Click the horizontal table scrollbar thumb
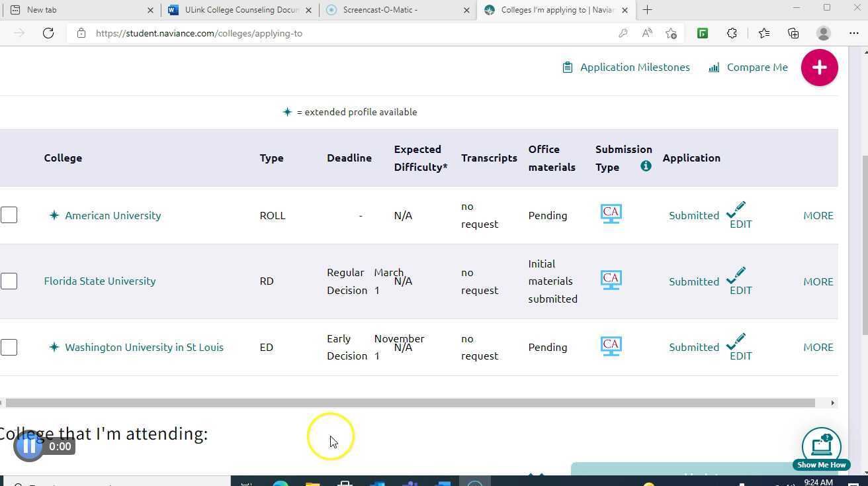This screenshot has width=868, height=486. (x=410, y=403)
